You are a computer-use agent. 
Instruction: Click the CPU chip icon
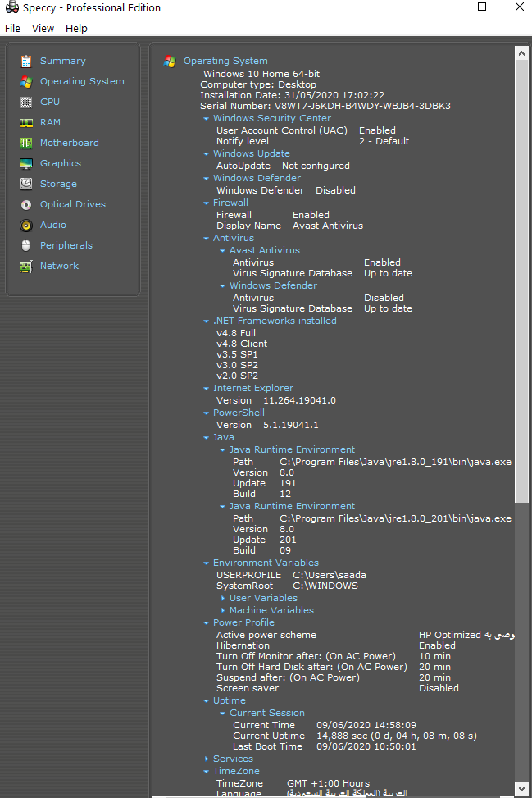(x=26, y=102)
